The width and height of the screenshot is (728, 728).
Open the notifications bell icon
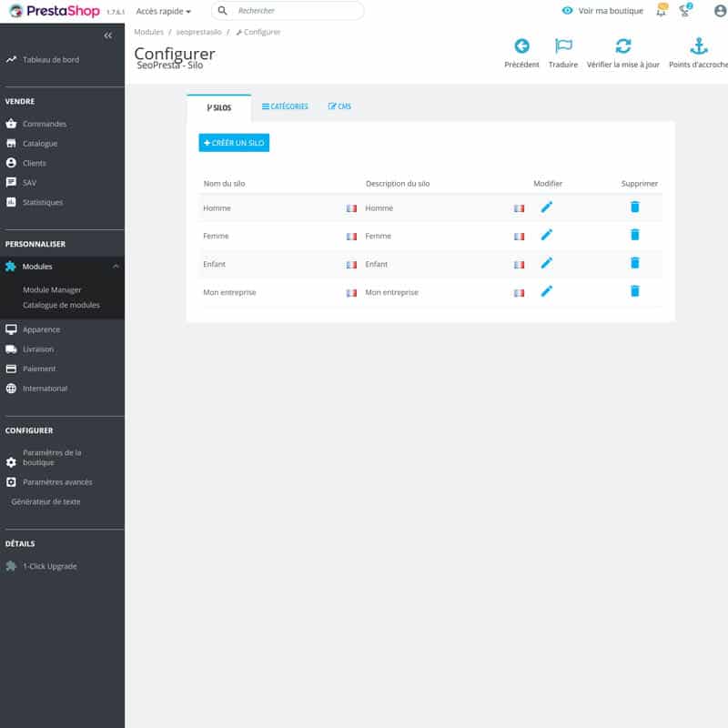[x=662, y=11]
